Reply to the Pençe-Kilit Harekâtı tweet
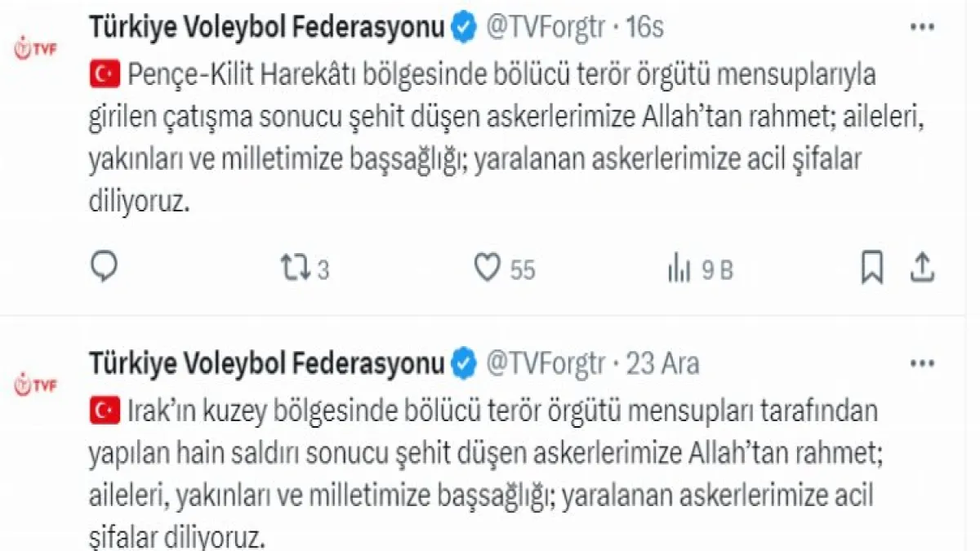This screenshot has width=980, height=551. coord(104,268)
